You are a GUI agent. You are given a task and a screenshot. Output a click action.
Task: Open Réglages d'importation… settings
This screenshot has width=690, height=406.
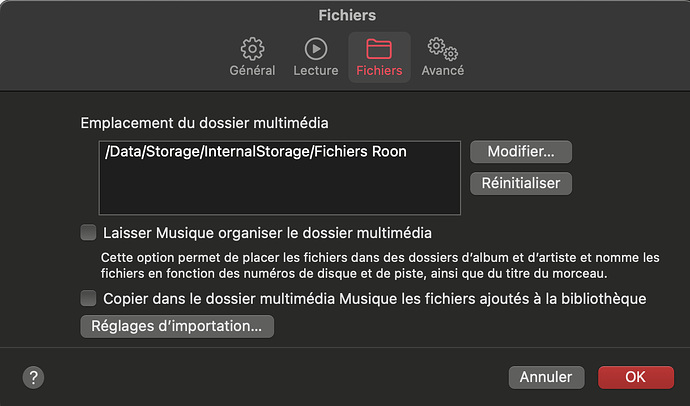[x=177, y=326]
